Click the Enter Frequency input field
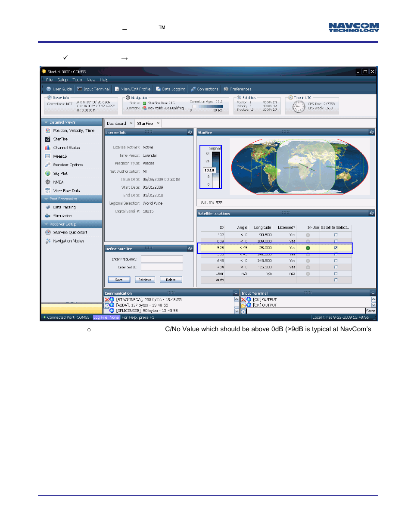 [x=162, y=259]
